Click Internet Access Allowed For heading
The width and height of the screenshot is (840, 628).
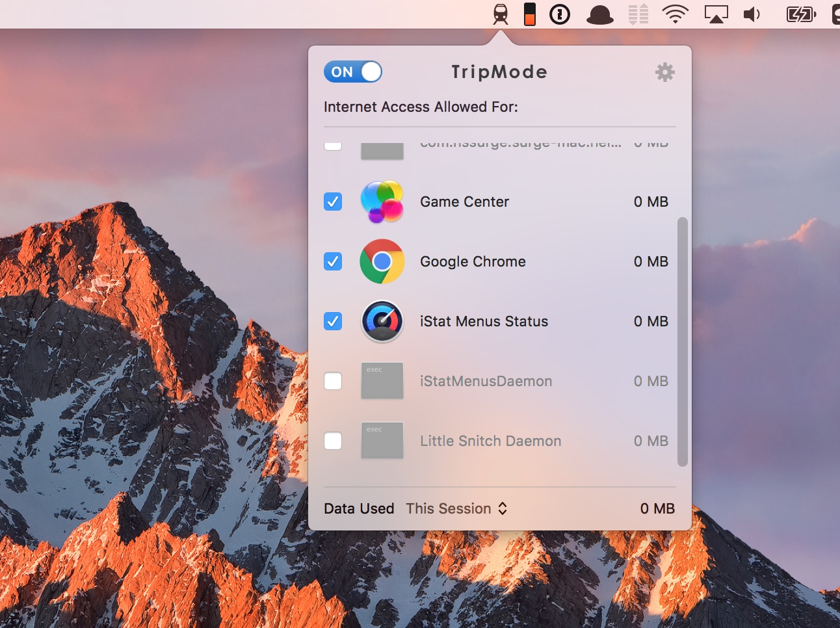[421, 107]
